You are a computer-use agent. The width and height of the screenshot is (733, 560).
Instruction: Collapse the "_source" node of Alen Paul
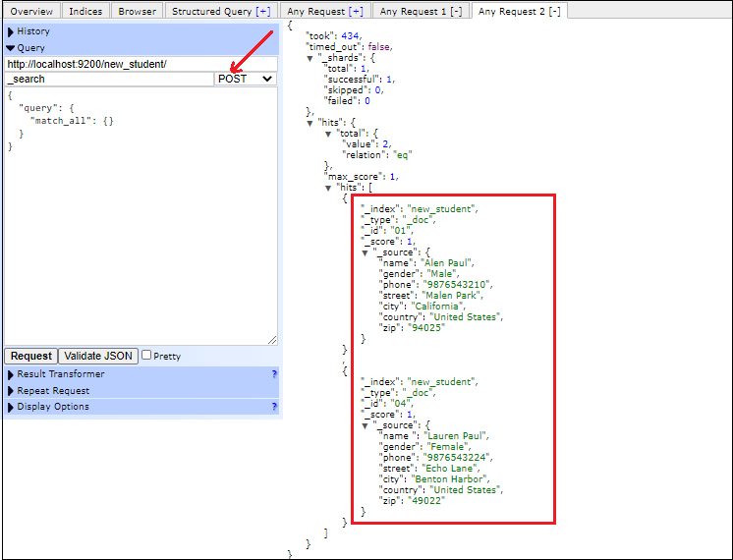(x=366, y=252)
